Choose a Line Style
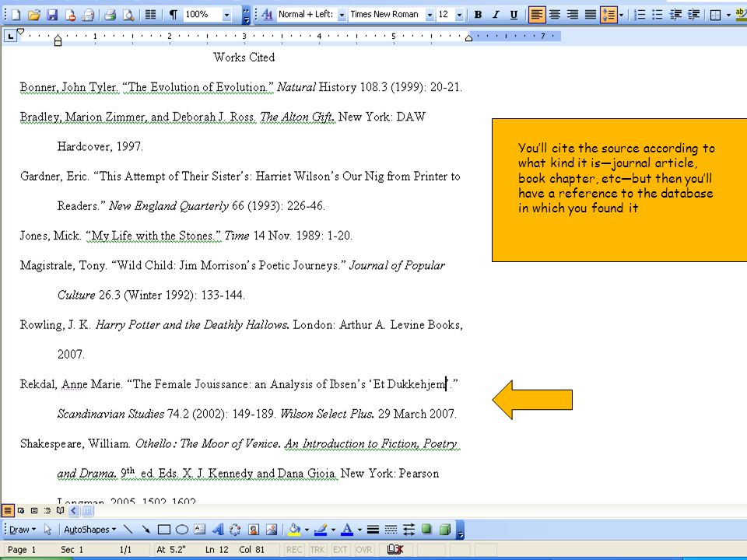Screen dimensions: 747x560 373,530
